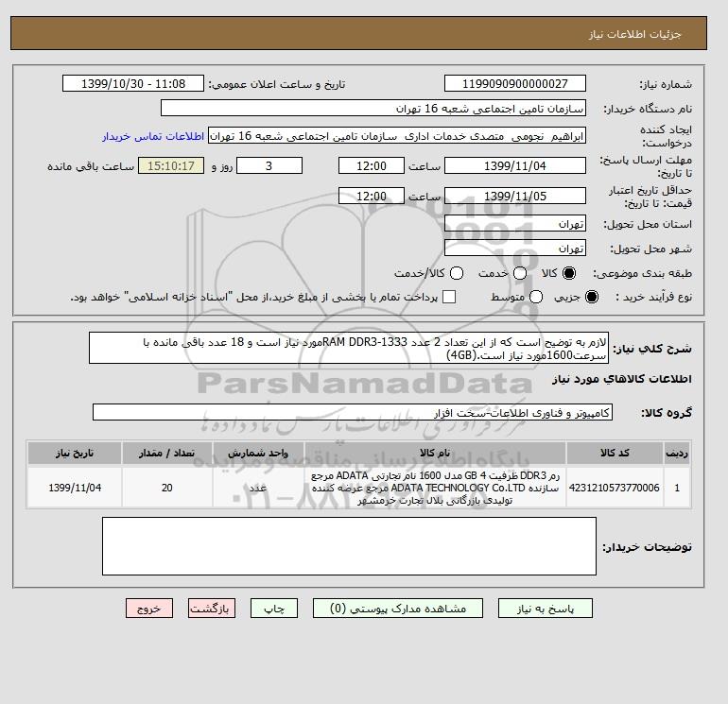
Task: Select the کالا radio button
Action: (x=569, y=273)
